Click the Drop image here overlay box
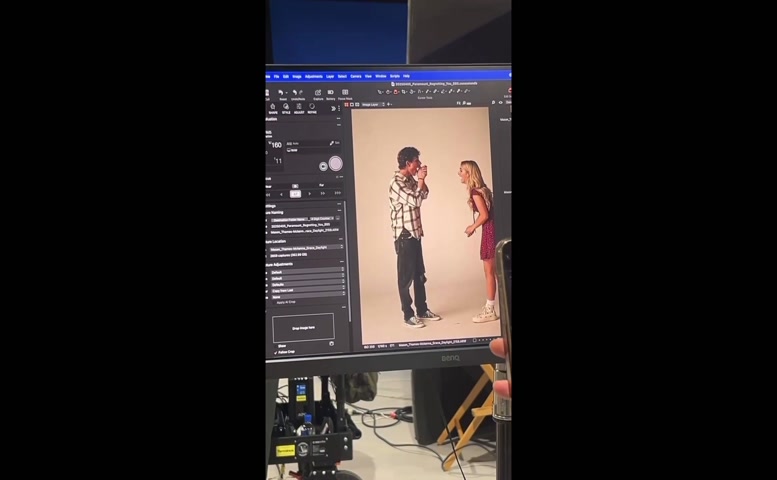The height and width of the screenshot is (480, 777). point(303,327)
